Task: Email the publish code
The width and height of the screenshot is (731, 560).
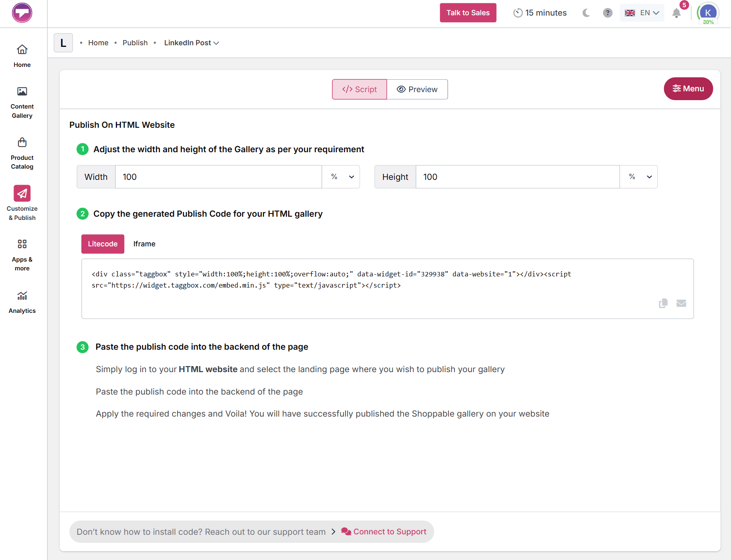Action: (x=681, y=303)
